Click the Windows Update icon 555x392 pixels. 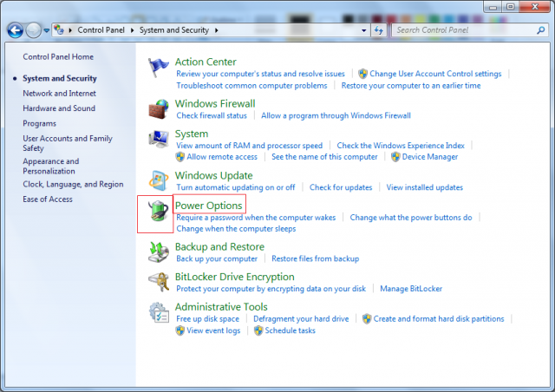click(158, 181)
